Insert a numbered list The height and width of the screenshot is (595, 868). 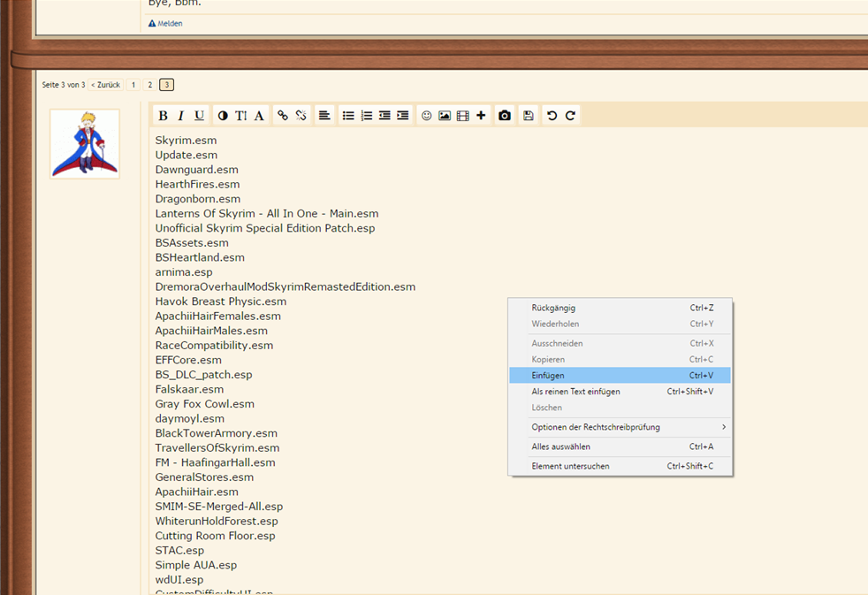[367, 116]
